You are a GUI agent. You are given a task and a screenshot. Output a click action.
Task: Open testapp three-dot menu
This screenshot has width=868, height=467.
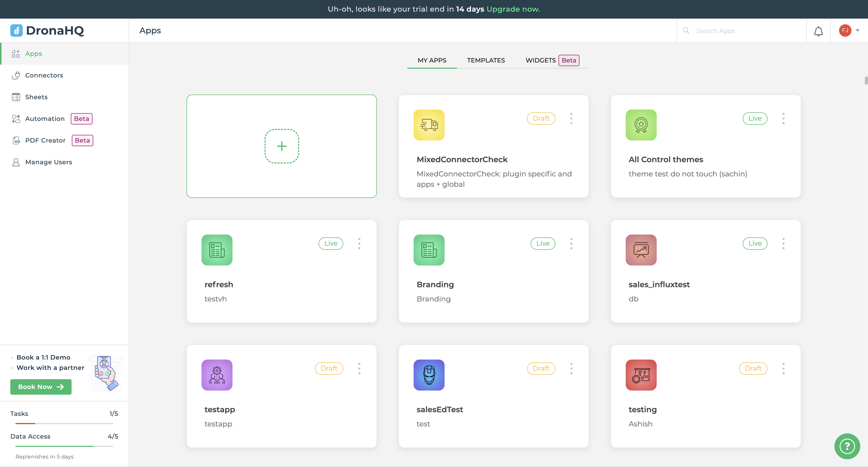coord(359,369)
